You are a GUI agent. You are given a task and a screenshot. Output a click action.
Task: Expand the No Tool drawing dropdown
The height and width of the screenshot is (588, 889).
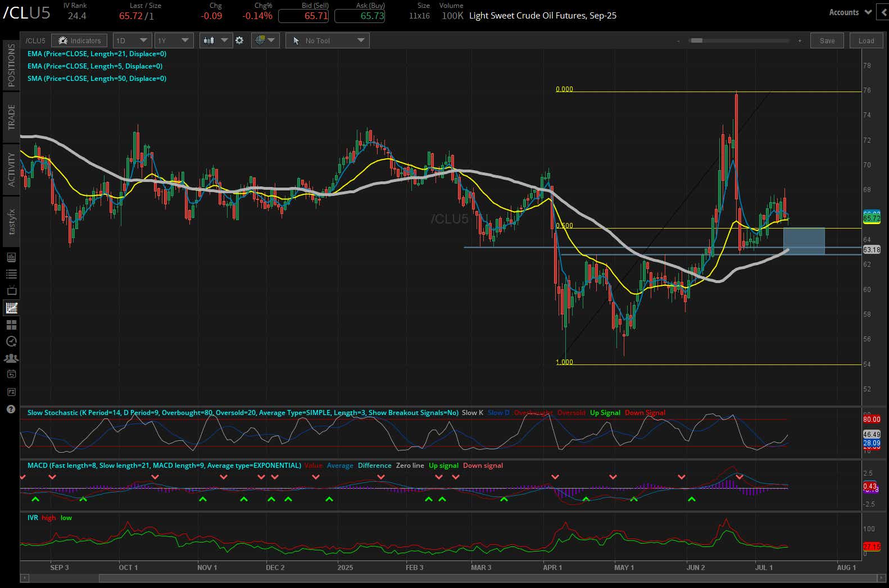[328, 40]
